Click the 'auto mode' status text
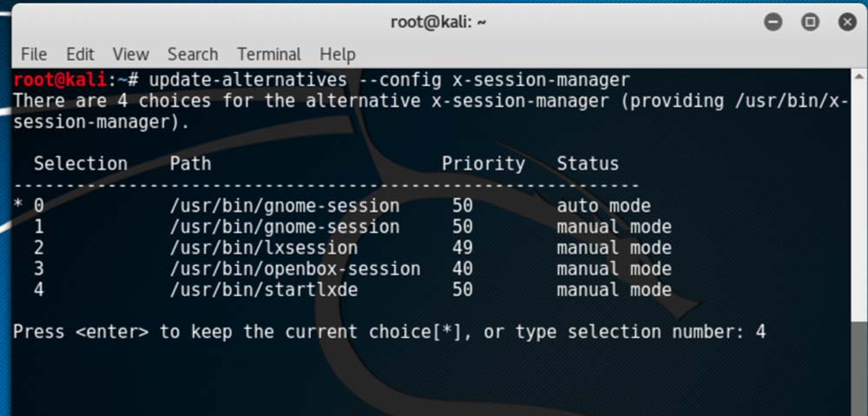 click(603, 206)
